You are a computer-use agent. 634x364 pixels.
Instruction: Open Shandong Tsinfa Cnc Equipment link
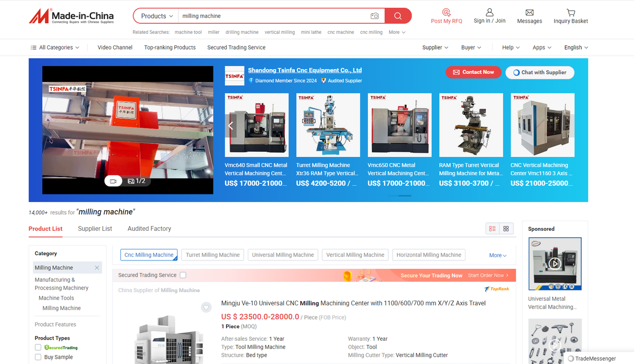click(305, 70)
